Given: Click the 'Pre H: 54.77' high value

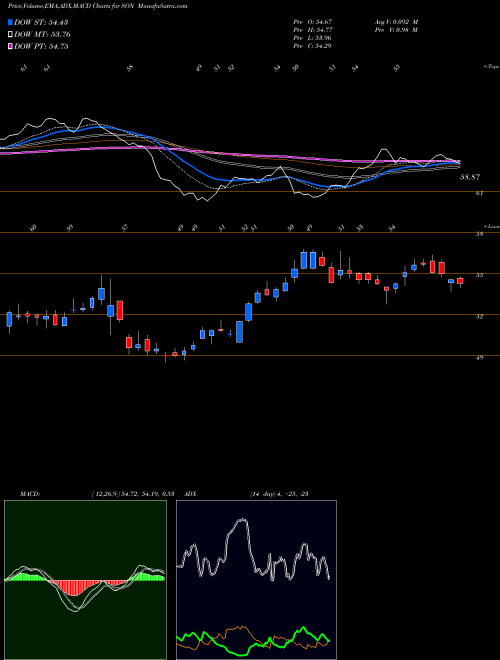Looking at the screenshot, I should (314, 30).
